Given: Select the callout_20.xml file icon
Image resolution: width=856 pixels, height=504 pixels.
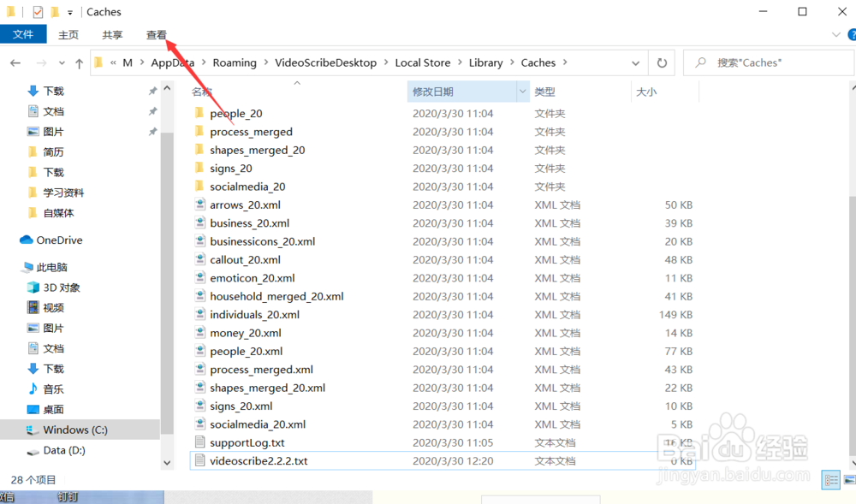Looking at the screenshot, I should (x=199, y=259).
